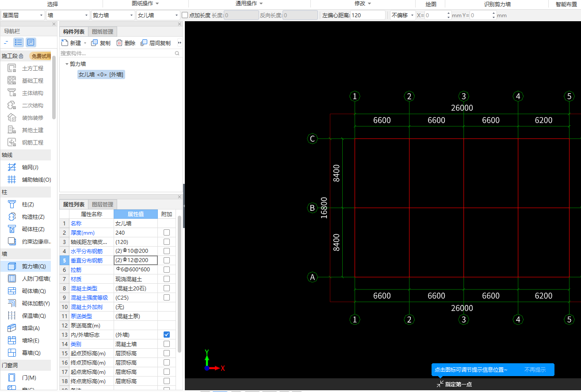581x392 pixels.
Task: Enable the 点加长度 checkbox
Action: [185, 15]
